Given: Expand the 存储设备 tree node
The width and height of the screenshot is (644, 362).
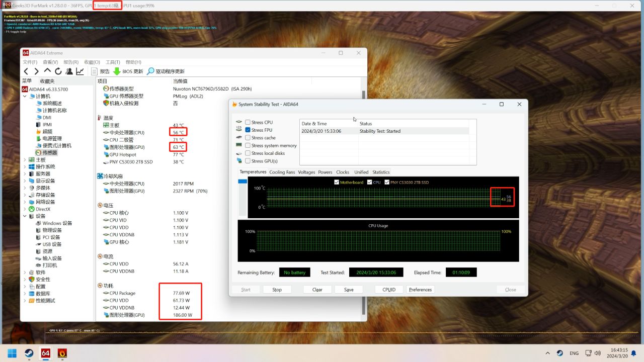Looking at the screenshot, I should (25, 195).
